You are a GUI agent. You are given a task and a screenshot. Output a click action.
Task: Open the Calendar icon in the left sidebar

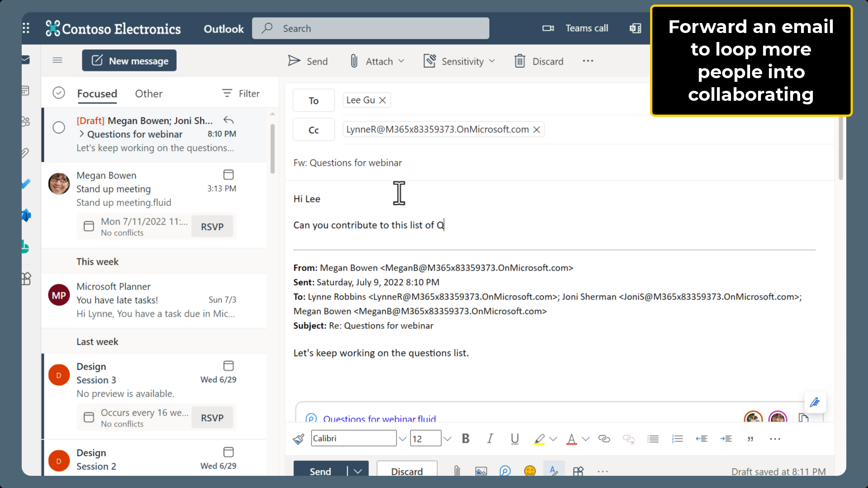(26, 90)
